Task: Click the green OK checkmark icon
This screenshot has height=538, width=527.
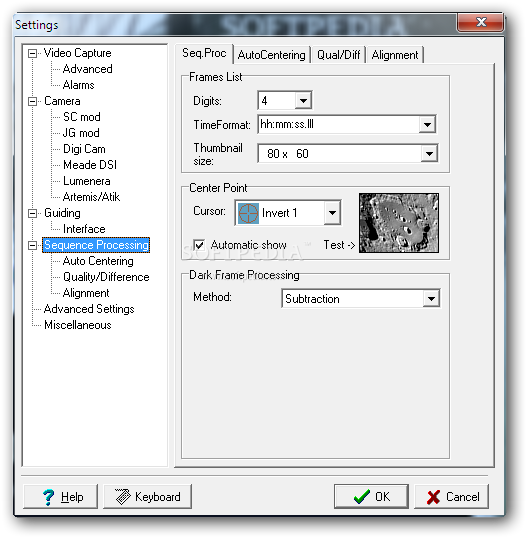Action: coord(362,496)
